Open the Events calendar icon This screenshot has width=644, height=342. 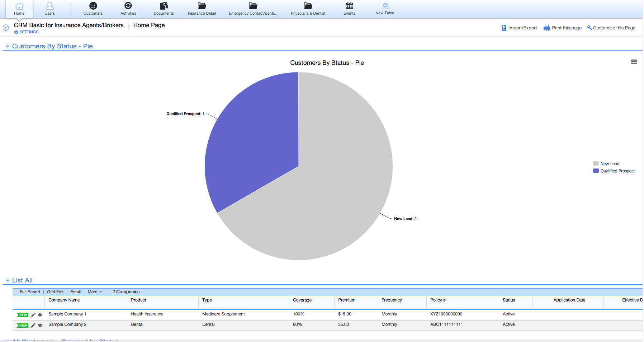coord(349,6)
